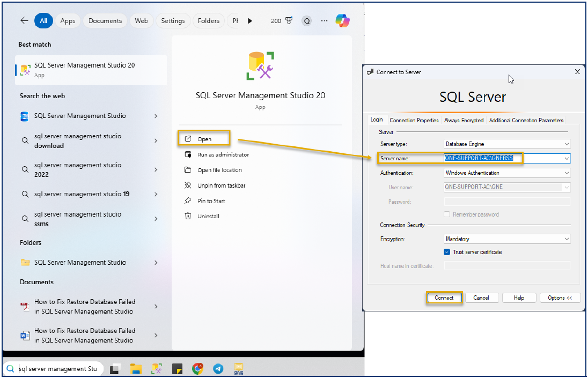588x379 pixels.
Task: Expand SQL Server Management Studio folder result
Action: point(156,263)
